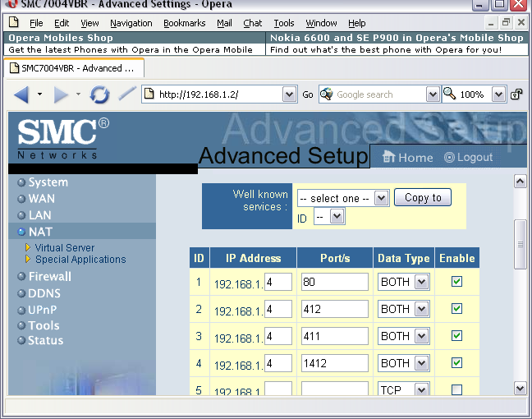The height and width of the screenshot is (419, 532).
Task: Click the Copy to button
Action: (x=423, y=197)
